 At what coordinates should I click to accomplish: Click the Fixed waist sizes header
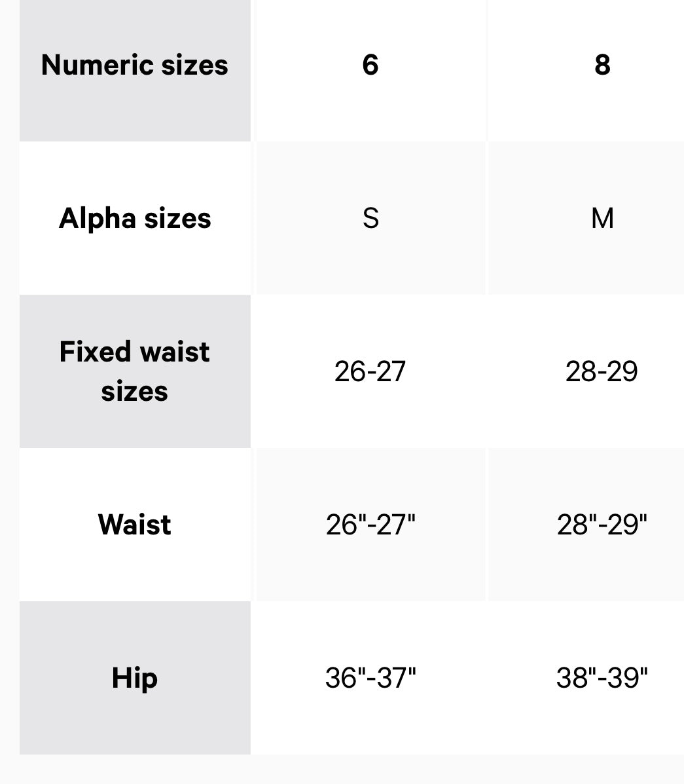pyautogui.click(x=135, y=371)
